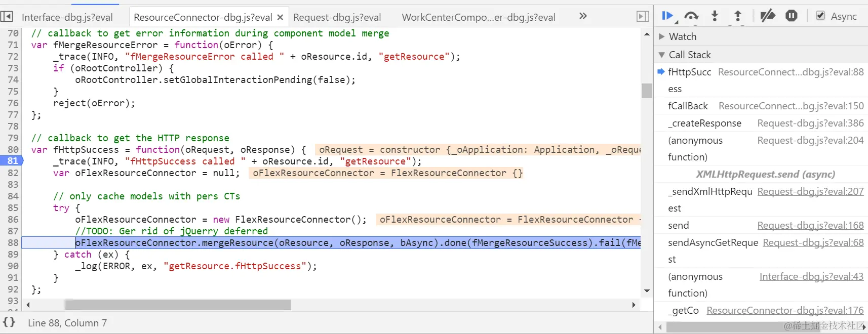
Task: Step over next function call
Action: click(691, 16)
